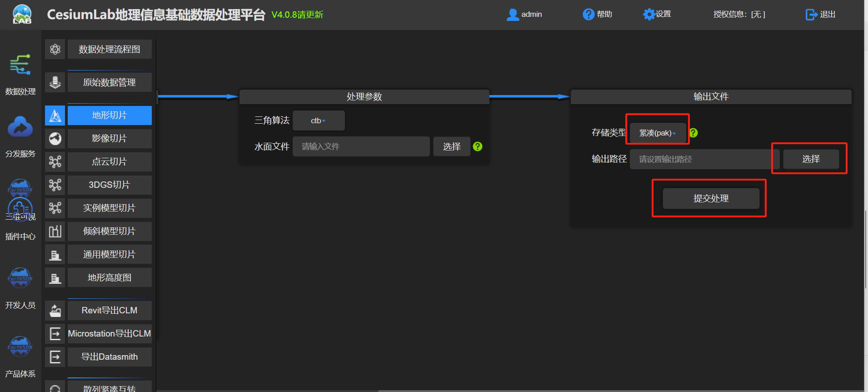Select the 通用模型切片 menu item
This screenshot has width=868, height=392.
[110, 255]
